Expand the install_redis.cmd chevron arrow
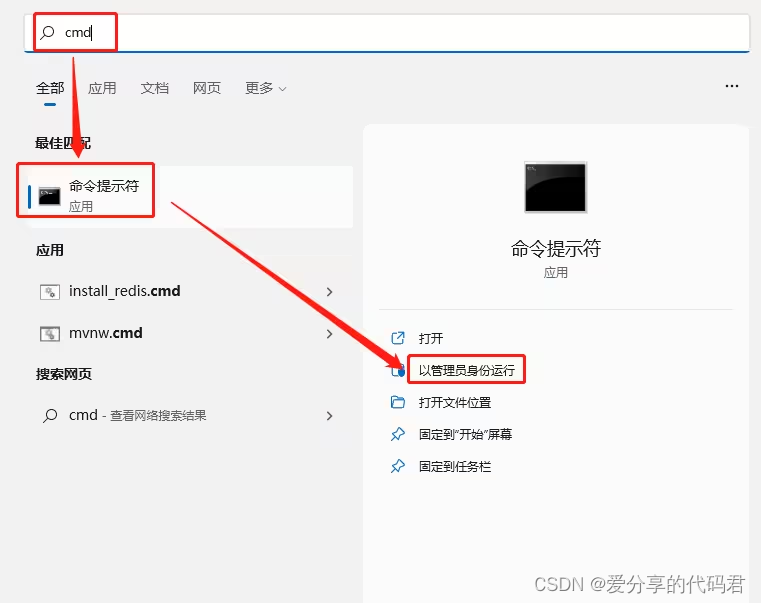 point(330,292)
